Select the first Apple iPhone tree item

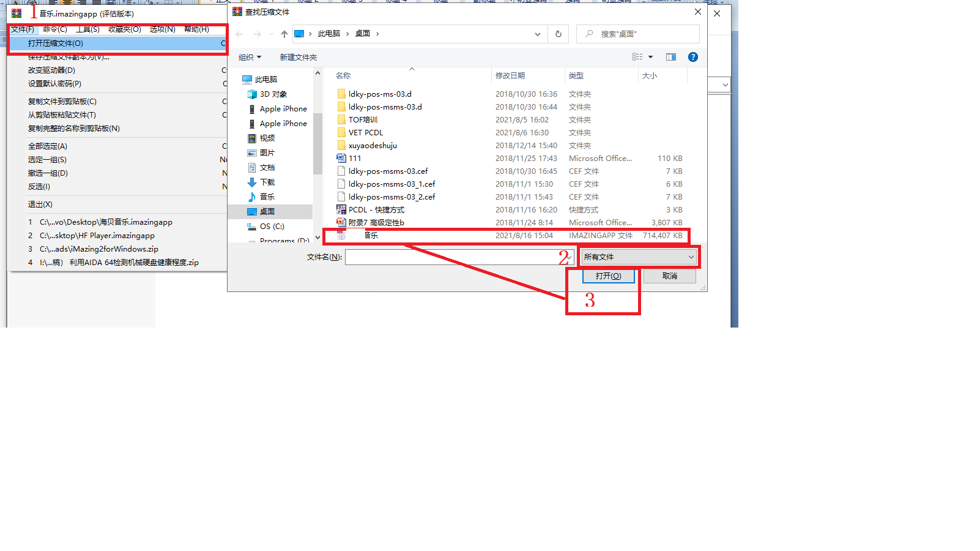point(283,109)
